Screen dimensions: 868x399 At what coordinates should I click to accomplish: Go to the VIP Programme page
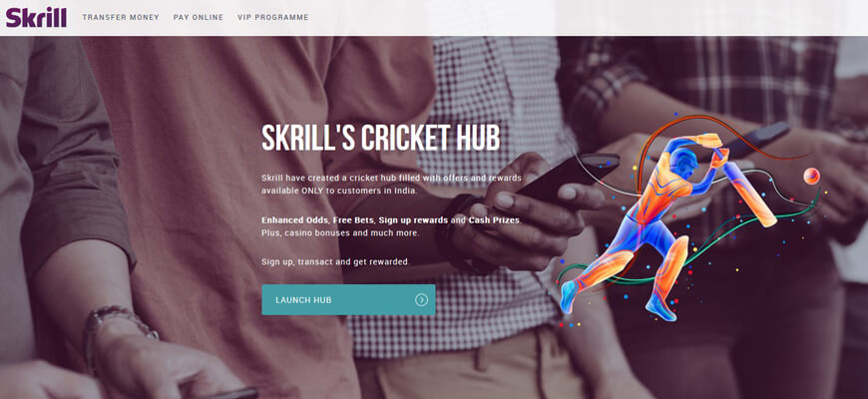coord(273,17)
